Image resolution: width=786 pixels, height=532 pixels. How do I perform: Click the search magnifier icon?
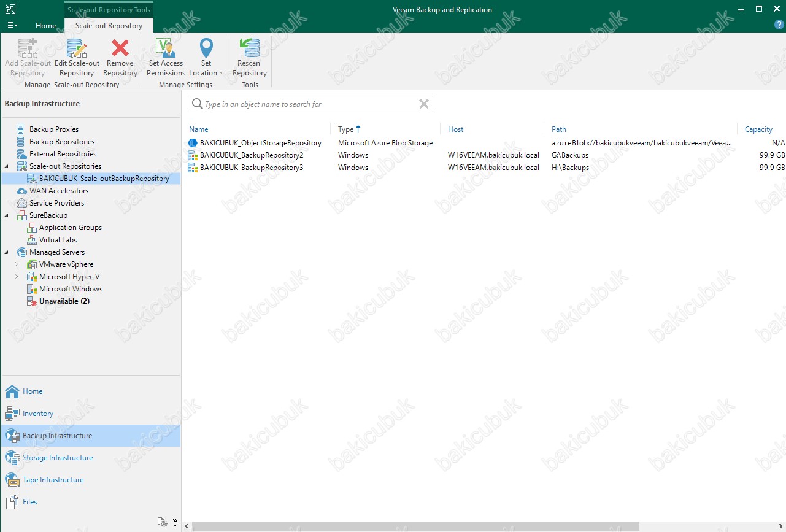click(197, 104)
